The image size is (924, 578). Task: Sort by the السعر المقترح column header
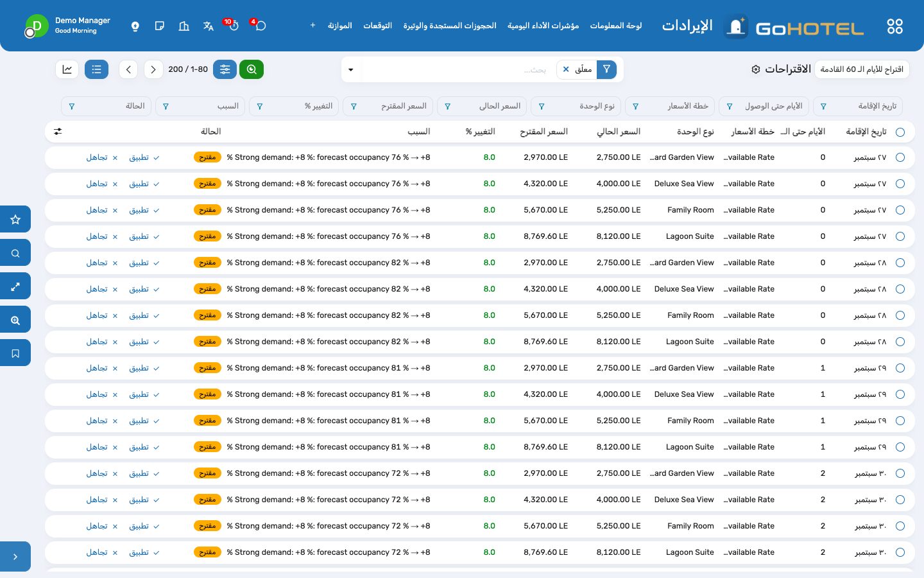point(543,132)
